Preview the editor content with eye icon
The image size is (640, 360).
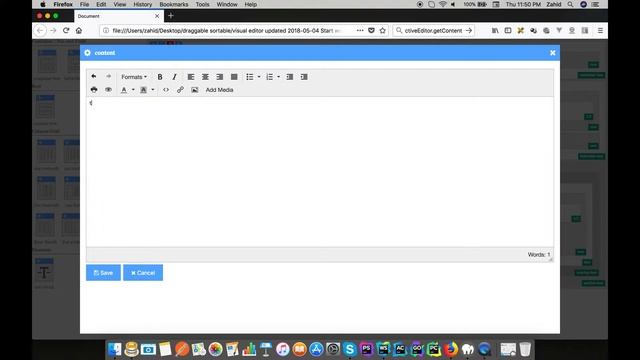[x=108, y=90]
